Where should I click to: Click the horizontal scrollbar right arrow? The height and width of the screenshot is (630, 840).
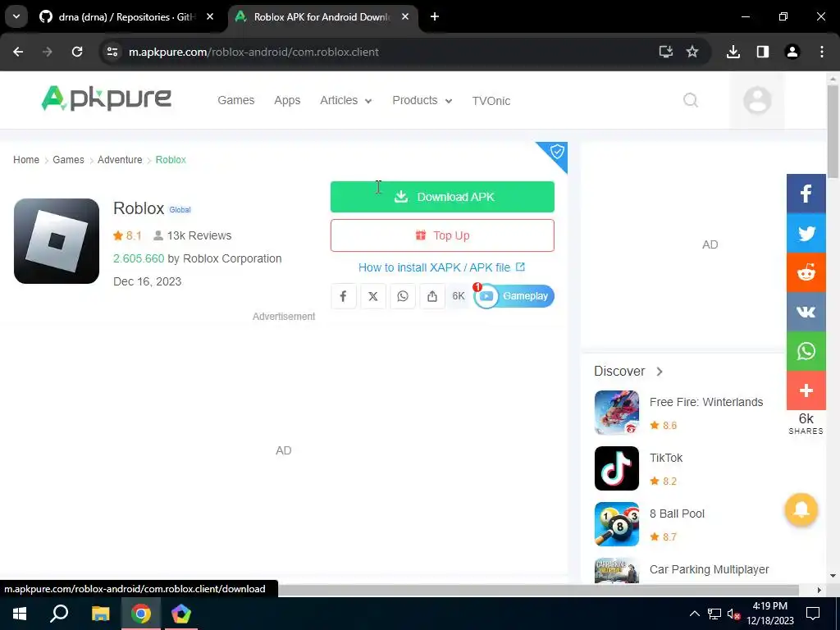pyautogui.click(x=819, y=590)
